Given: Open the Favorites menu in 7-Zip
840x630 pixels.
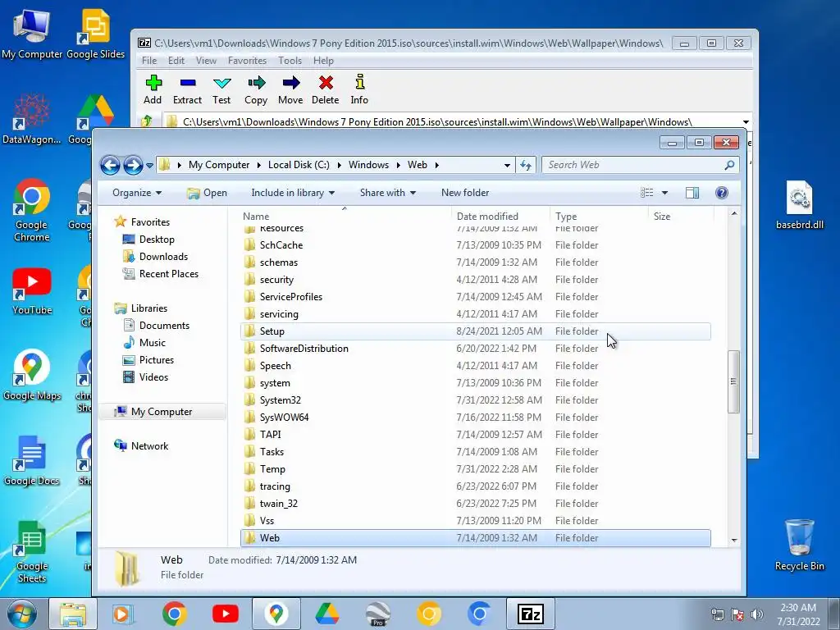Looking at the screenshot, I should click(247, 61).
